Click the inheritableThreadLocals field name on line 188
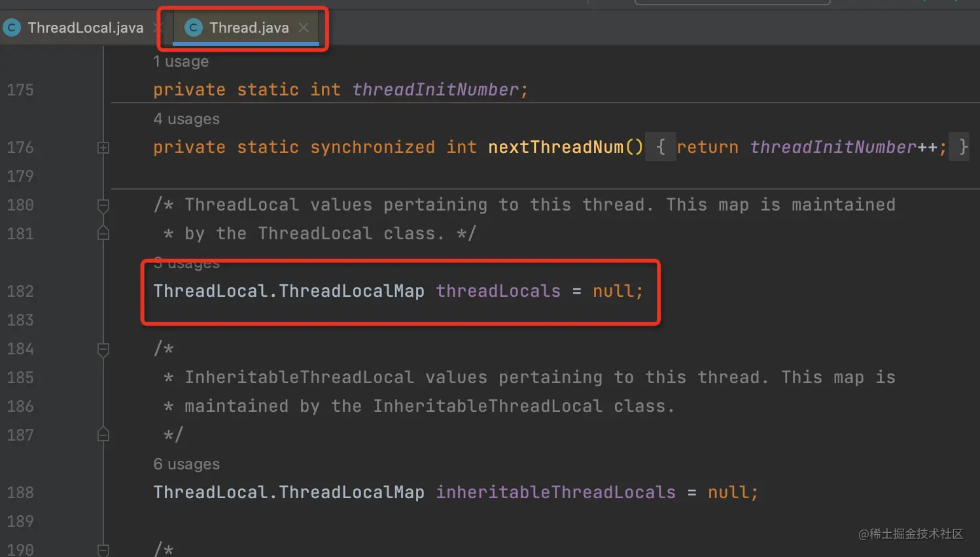 tap(556, 492)
